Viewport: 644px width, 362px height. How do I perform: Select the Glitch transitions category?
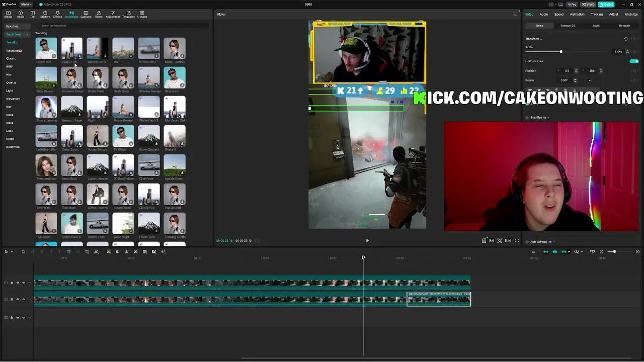pos(10,139)
